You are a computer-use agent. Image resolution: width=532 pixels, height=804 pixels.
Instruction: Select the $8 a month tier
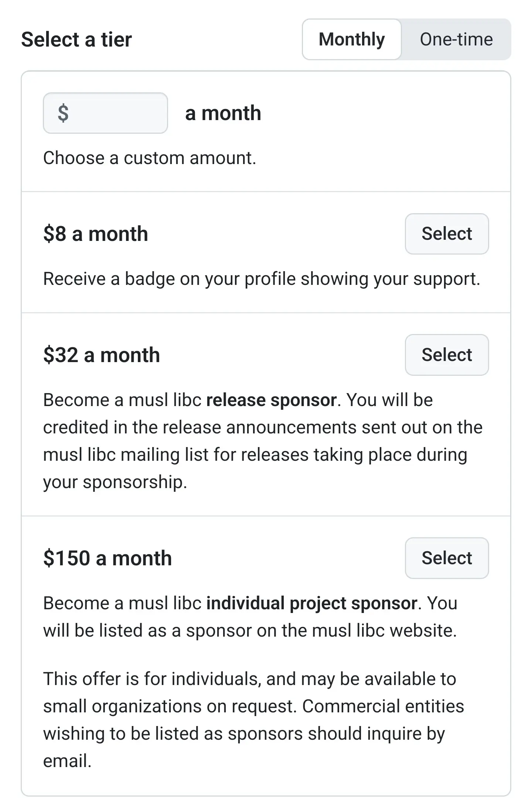[447, 234]
